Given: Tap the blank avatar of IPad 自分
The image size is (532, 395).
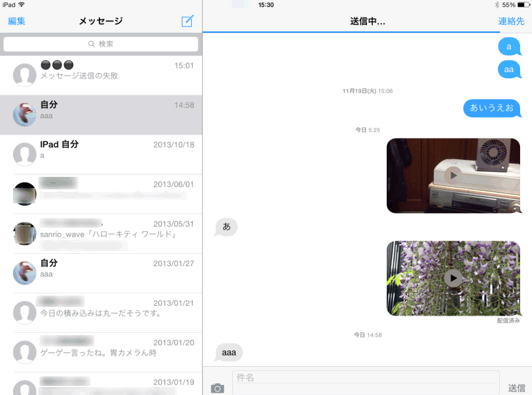Looking at the screenshot, I should click(x=24, y=154).
